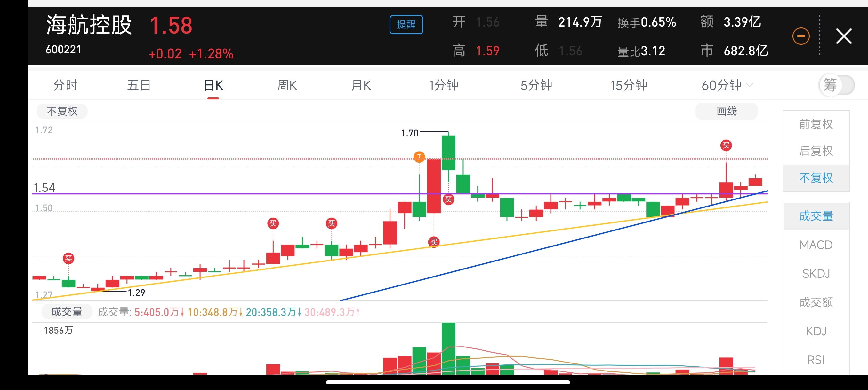868x390 pixels.
Task: Choose the 成交量 indicator in sidebar
Action: [816, 216]
